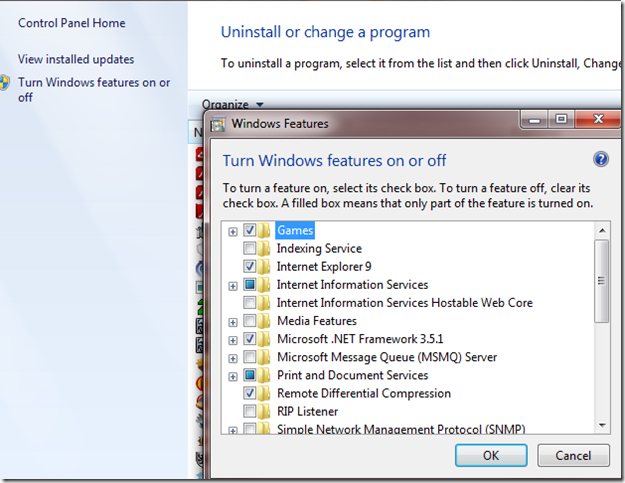The image size is (625, 483).
Task: Click the Games folder icon
Action: 264,230
